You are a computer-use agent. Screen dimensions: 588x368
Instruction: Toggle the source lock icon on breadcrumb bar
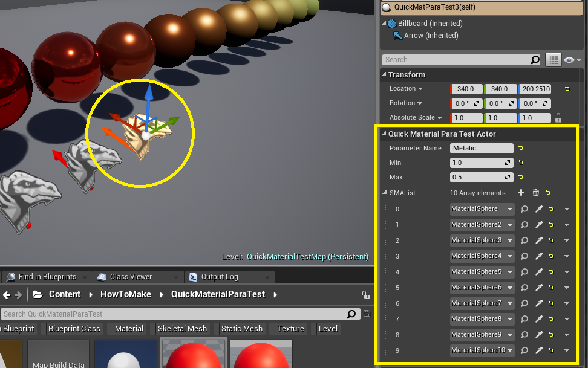[365, 294]
